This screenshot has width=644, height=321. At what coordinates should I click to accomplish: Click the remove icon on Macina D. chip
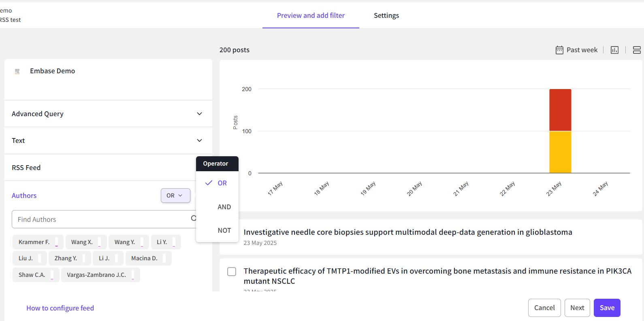point(164,258)
